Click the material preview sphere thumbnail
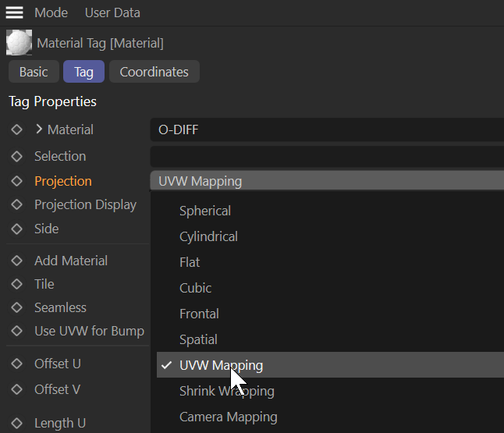 (x=19, y=43)
